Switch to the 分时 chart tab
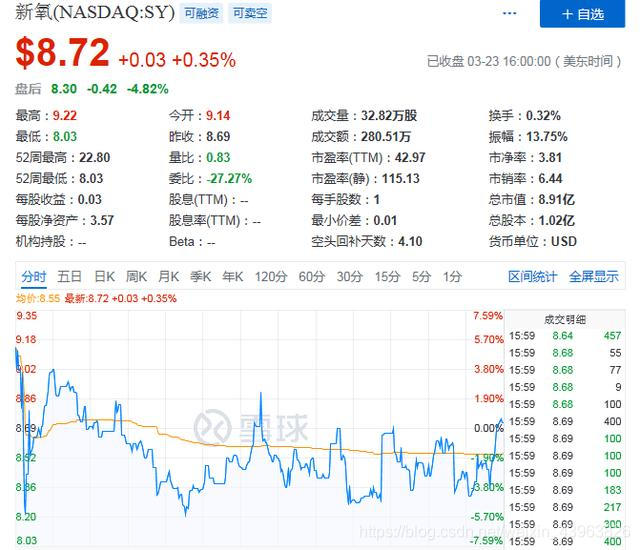640x550 pixels. 34,277
